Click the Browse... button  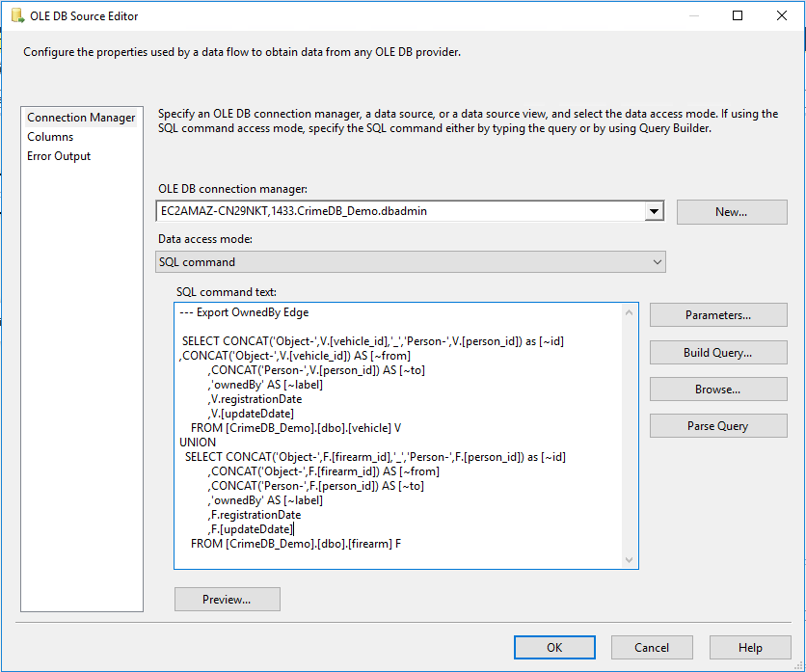(717, 390)
